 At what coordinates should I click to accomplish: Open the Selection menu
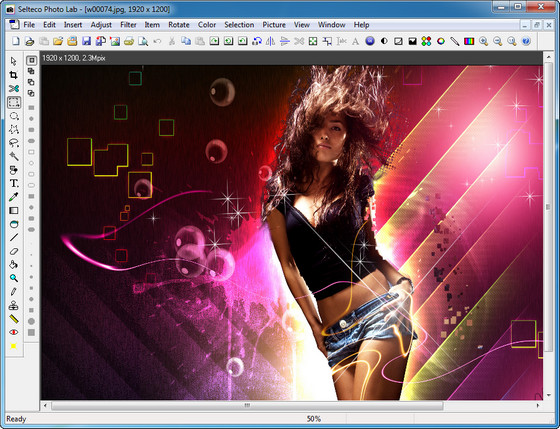pos(239,25)
